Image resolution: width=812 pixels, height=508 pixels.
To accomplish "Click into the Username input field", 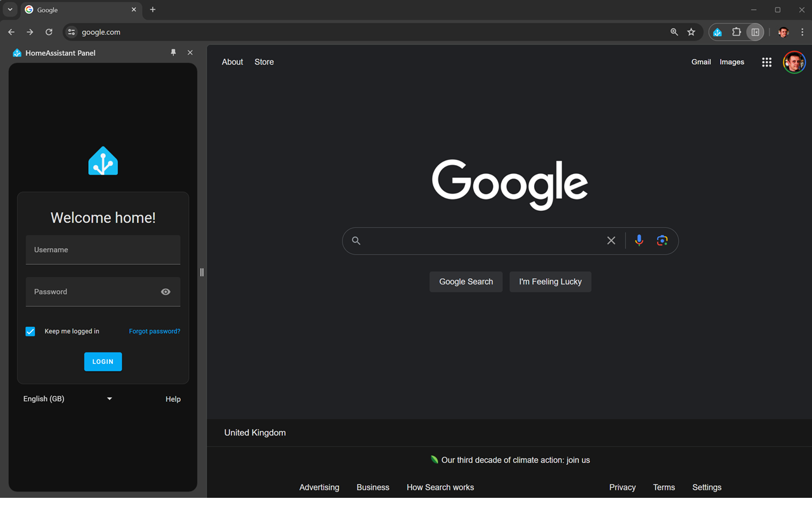I will pos(103,250).
